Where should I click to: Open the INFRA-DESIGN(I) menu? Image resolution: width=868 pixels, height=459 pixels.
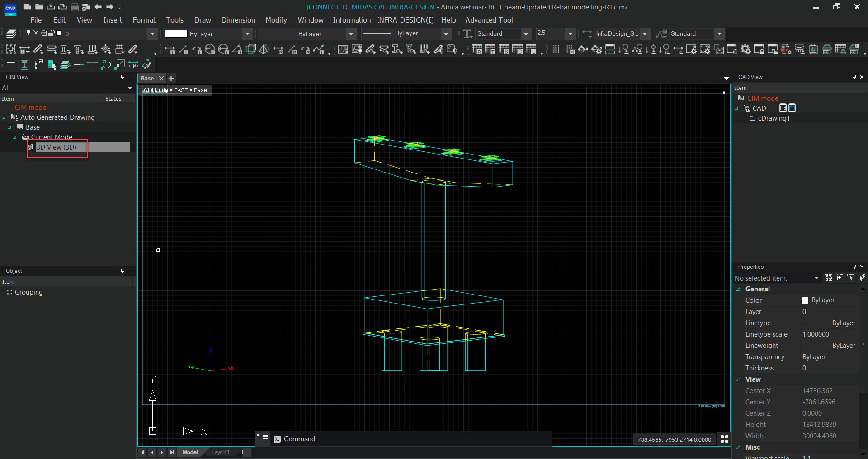(x=406, y=20)
